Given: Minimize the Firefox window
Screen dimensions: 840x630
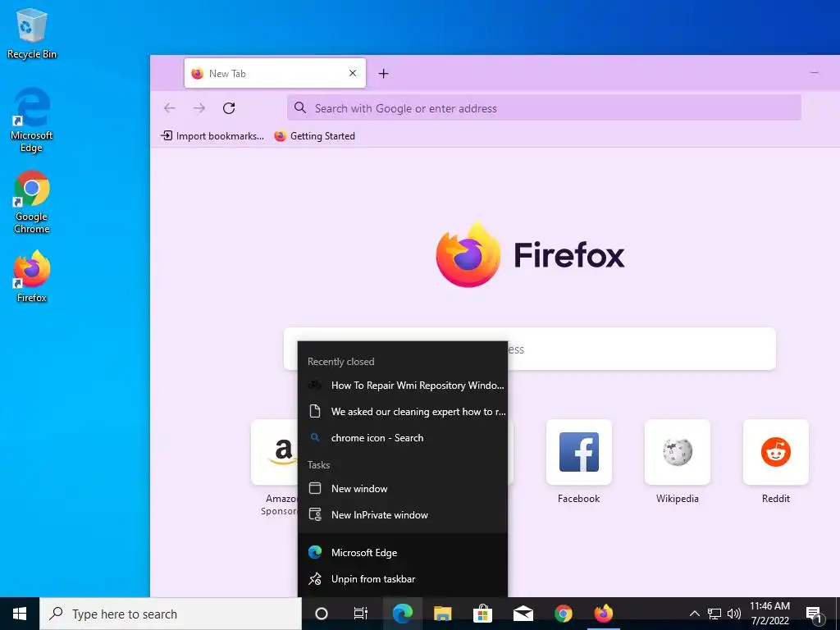Looking at the screenshot, I should click(815, 72).
